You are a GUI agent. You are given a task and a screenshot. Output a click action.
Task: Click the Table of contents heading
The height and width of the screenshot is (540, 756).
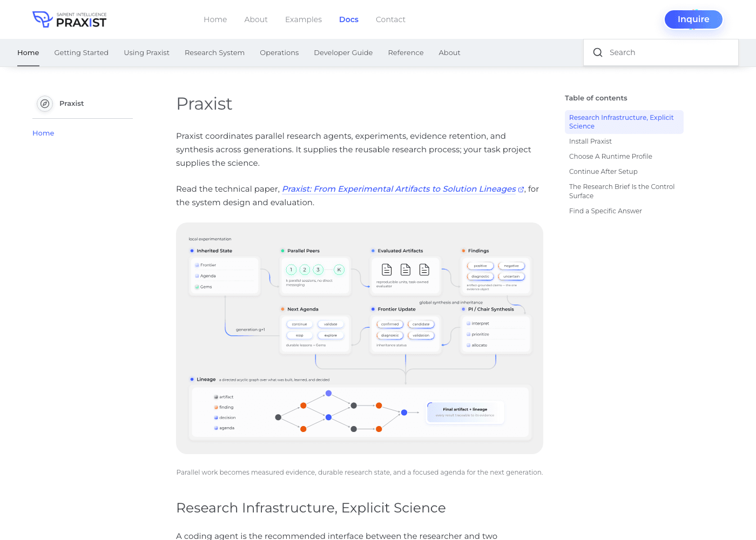tap(596, 98)
